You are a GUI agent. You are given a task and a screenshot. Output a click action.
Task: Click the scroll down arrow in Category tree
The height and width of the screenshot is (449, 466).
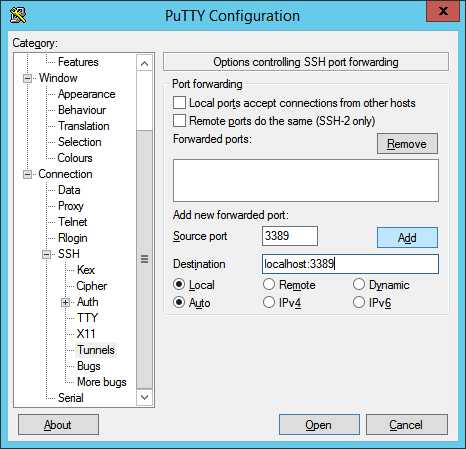(x=144, y=397)
